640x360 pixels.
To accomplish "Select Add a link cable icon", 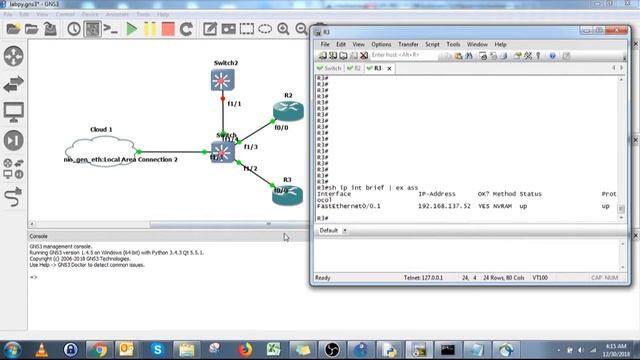I will point(13,197).
